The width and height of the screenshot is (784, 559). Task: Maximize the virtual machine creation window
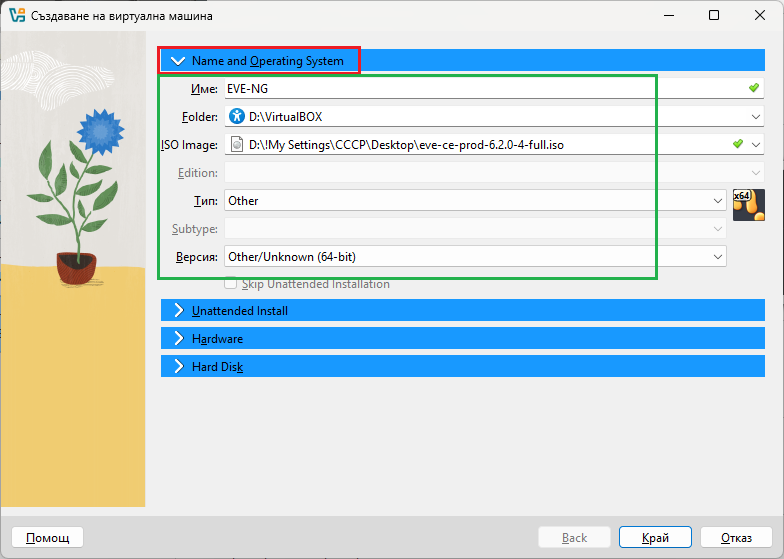(x=714, y=16)
